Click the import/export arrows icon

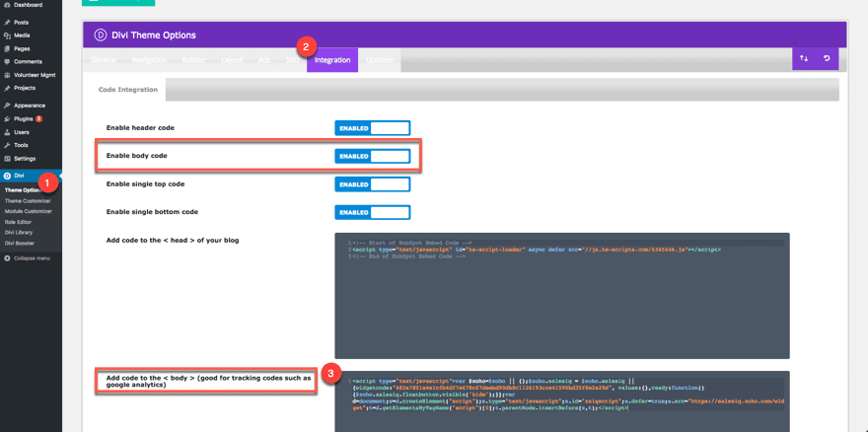804,59
